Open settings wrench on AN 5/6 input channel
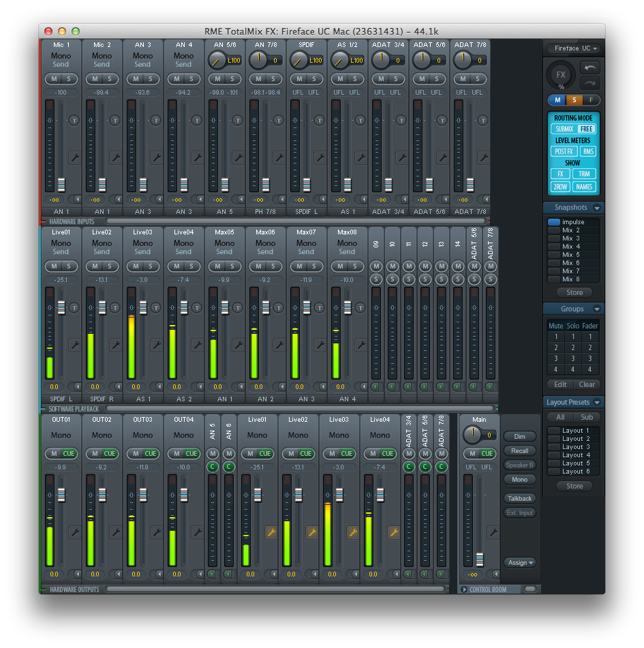The height and width of the screenshot is (648, 644). (x=239, y=157)
